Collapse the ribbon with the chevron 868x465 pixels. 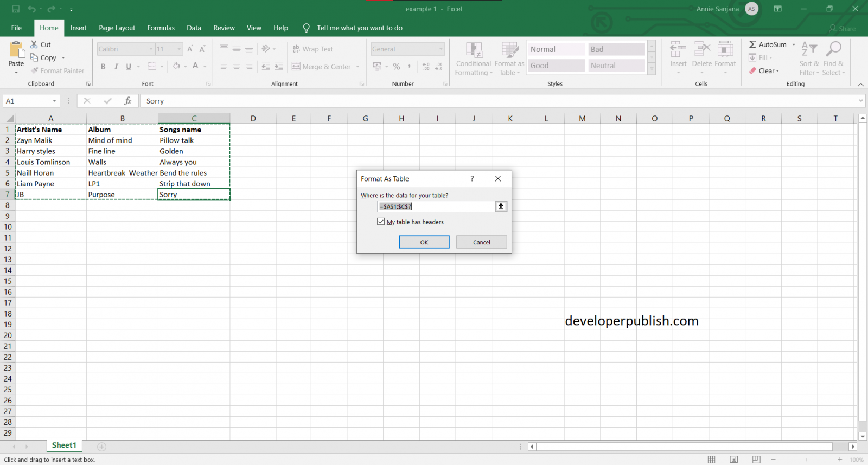click(x=860, y=85)
